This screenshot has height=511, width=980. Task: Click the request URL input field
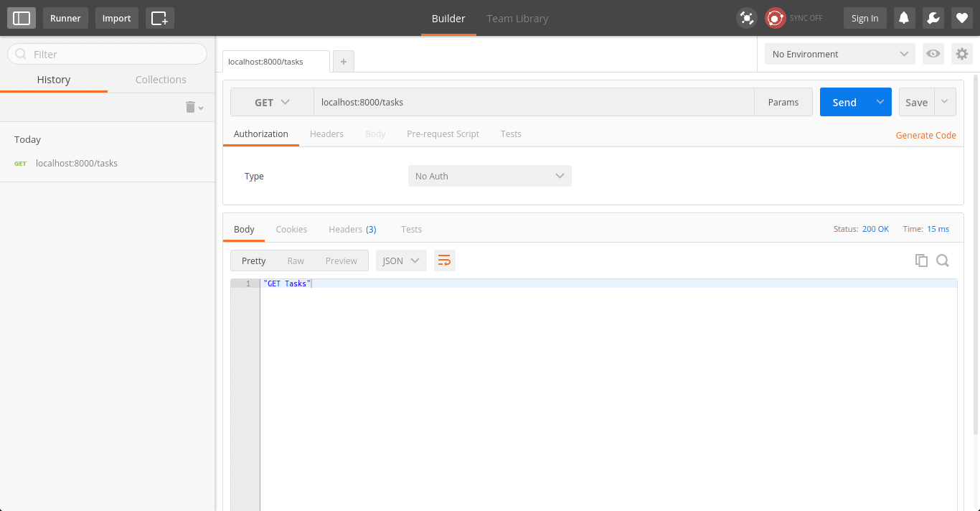point(534,102)
